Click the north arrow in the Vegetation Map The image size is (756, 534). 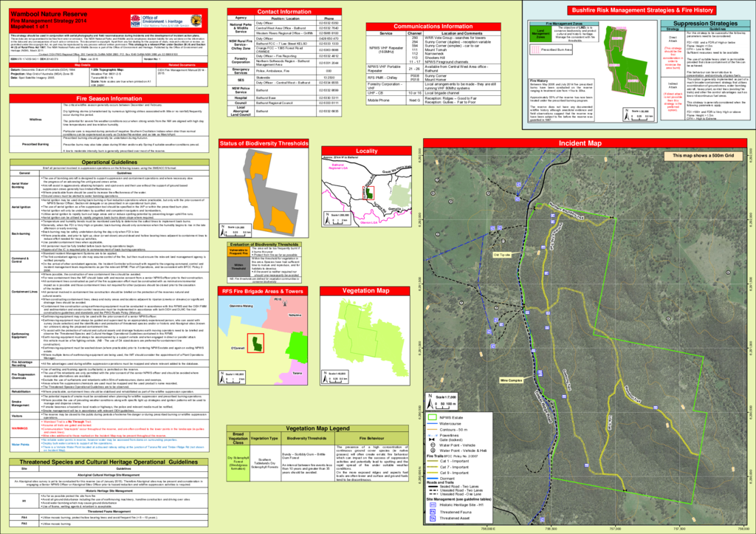pos(324,377)
